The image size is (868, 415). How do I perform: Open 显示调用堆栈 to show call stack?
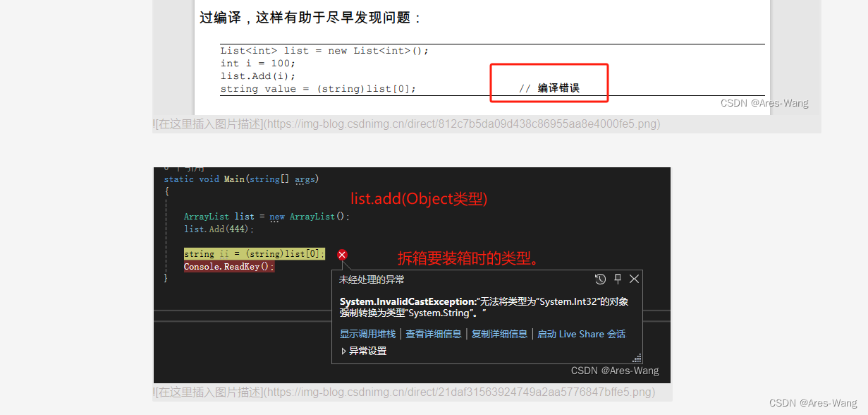(x=367, y=334)
